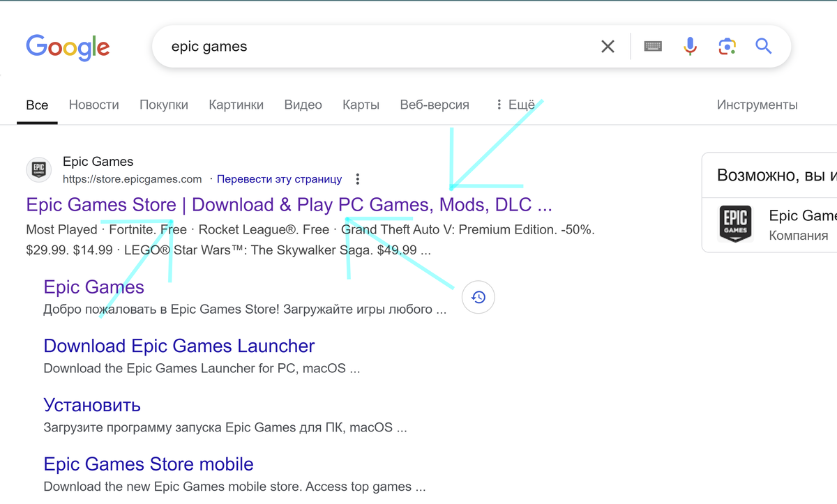Expand the Ещё more menu
Viewport: 837px width, 504px height.
[x=515, y=105]
